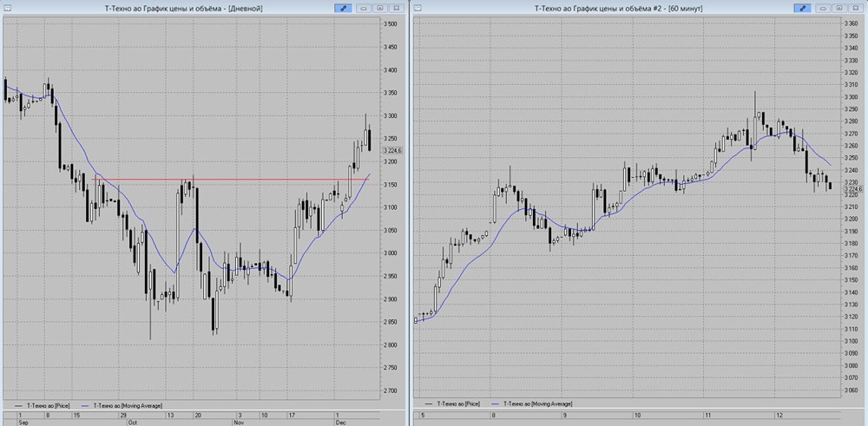This screenshot has height=426, width=868.
Task: Click the daily chart window title bar text
Action: 183,9
